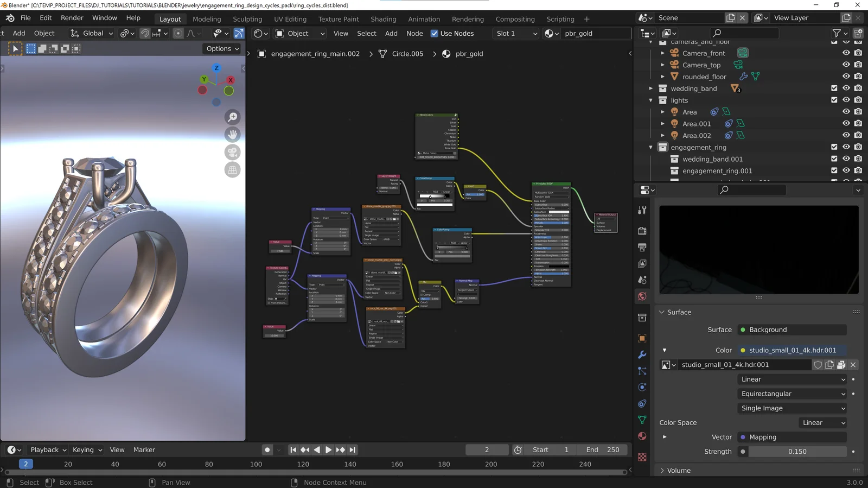Disable rounded_floor in renders via camera icon
Image resolution: width=868 pixels, height=488 pixels.
pos(858,77)
